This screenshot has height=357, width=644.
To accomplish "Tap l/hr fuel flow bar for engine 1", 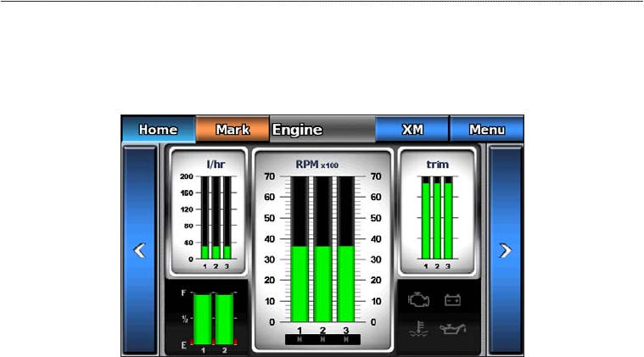I will (x=205, y=218).
